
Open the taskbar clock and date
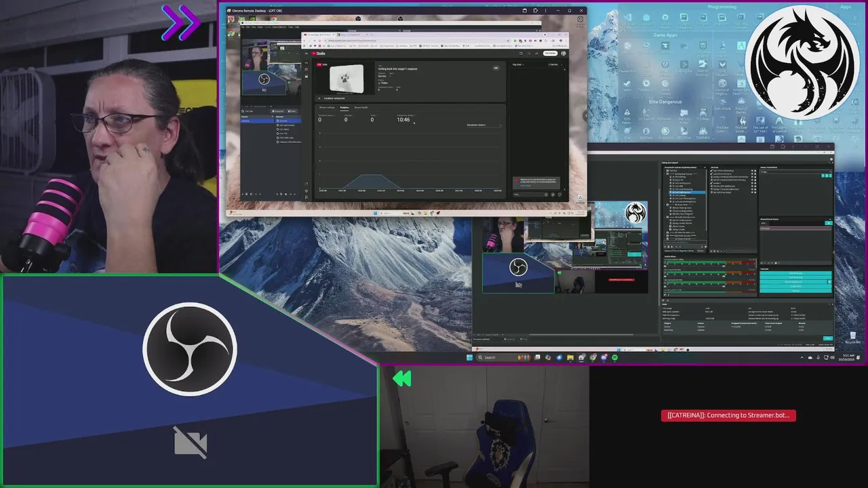[846, 358]
